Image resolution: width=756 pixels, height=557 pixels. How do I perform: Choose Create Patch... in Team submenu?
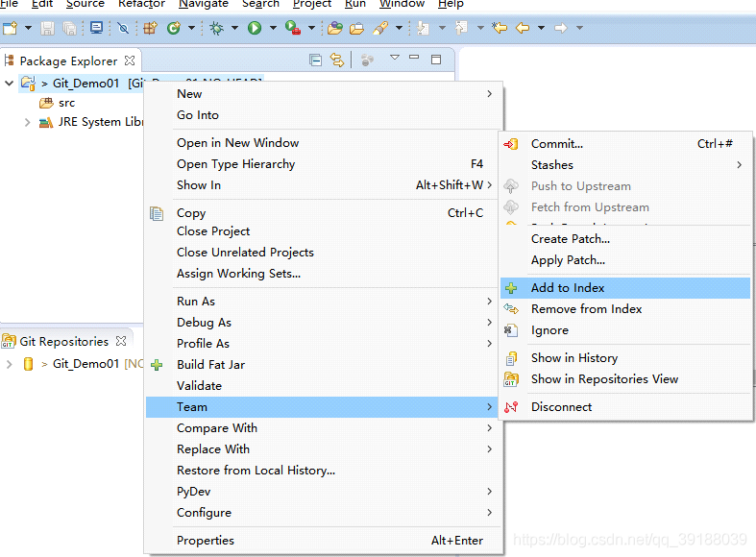(x=625, y=239)
